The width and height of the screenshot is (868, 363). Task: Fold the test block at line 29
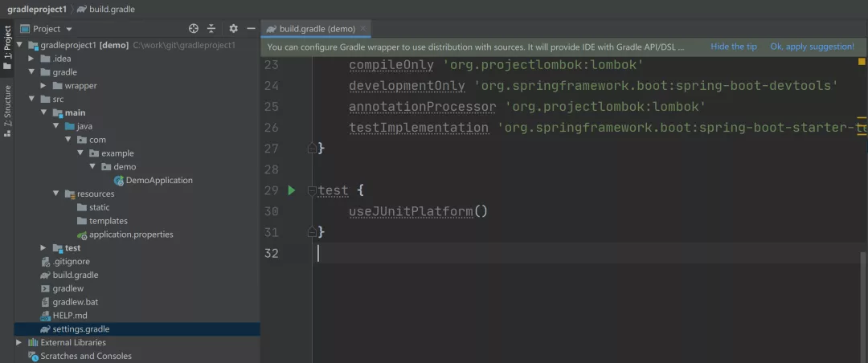point(312,191)
